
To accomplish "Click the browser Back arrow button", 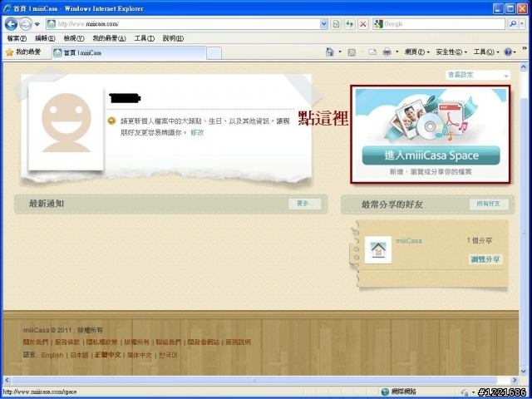I will tap(11, 24).
